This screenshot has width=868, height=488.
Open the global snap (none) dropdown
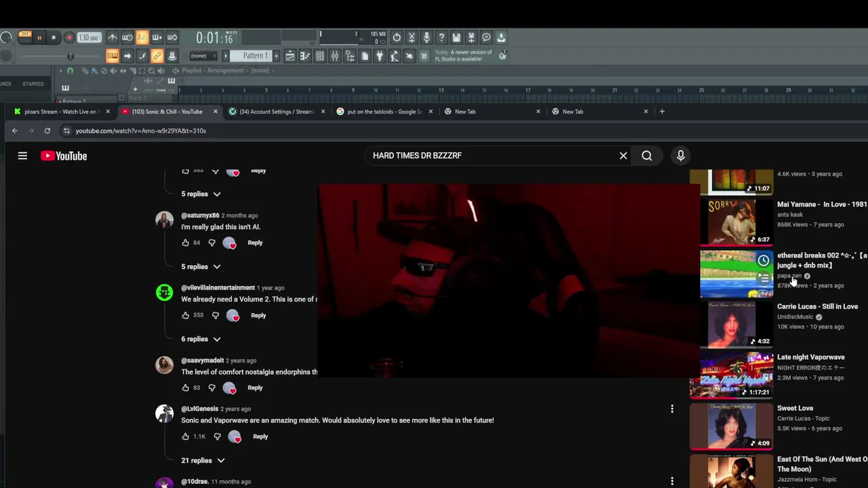202,56
